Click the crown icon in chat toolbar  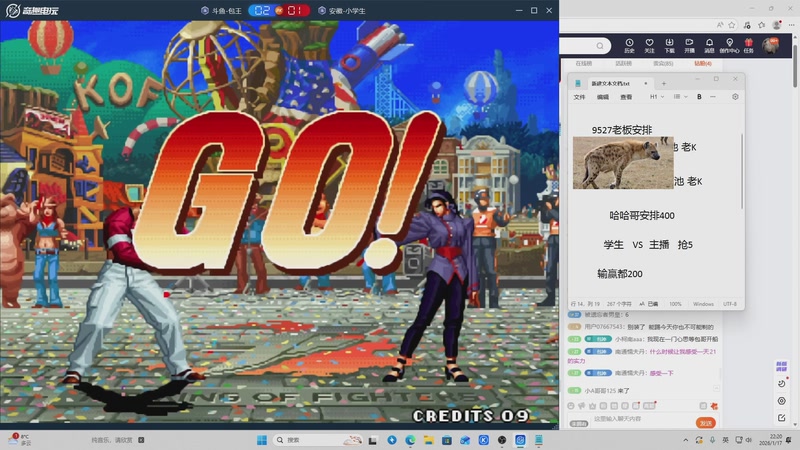(592, 406)
